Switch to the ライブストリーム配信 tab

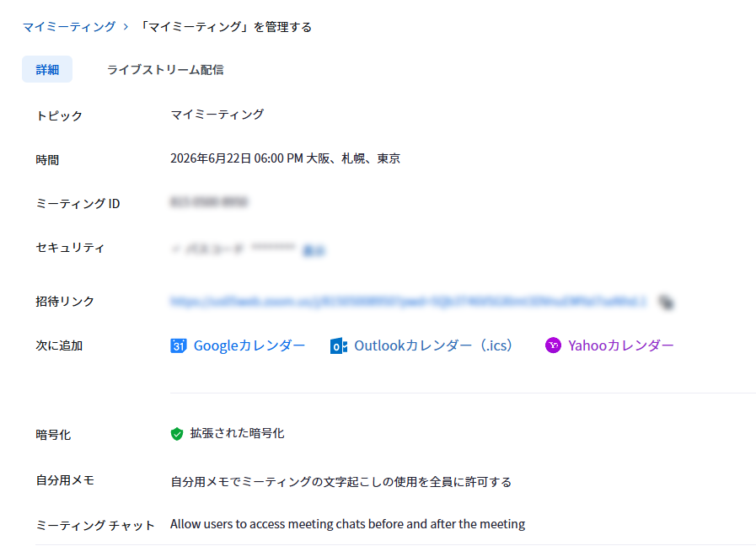tap(165, 70)
